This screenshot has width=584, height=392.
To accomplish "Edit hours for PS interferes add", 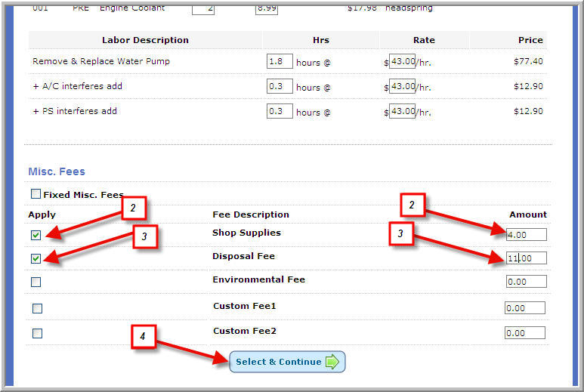I will point(280,111).
